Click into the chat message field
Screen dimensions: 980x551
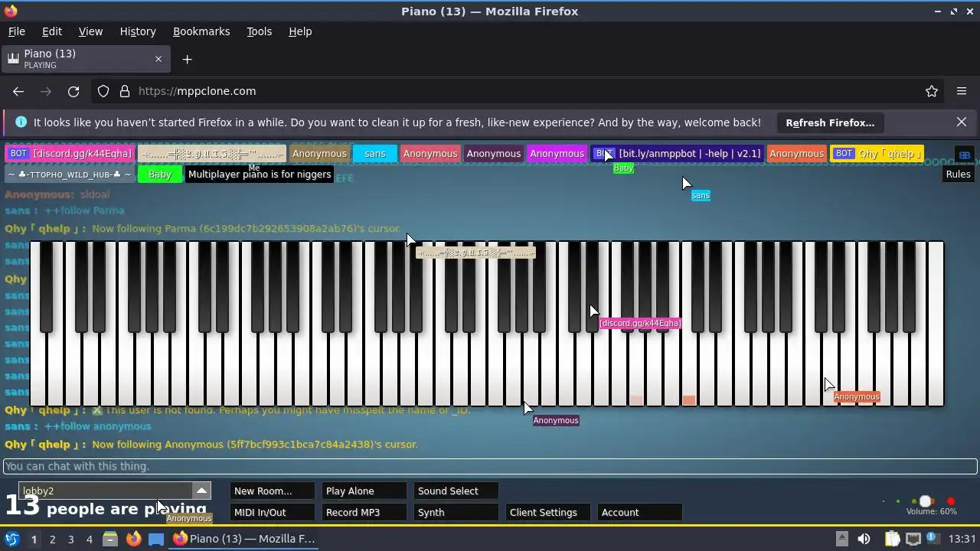pyautogui.click(x=490, y=466)
